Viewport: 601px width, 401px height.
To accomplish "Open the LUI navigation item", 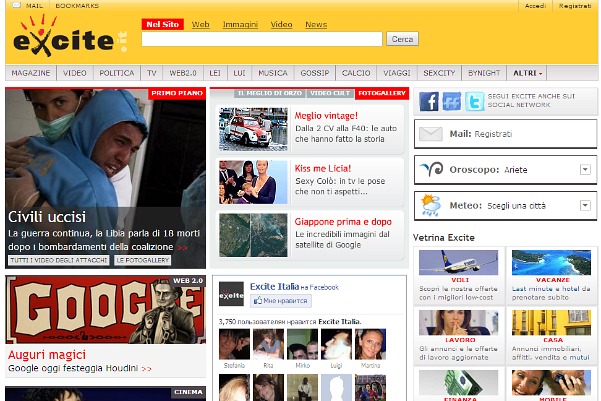I will click(240, 73).
